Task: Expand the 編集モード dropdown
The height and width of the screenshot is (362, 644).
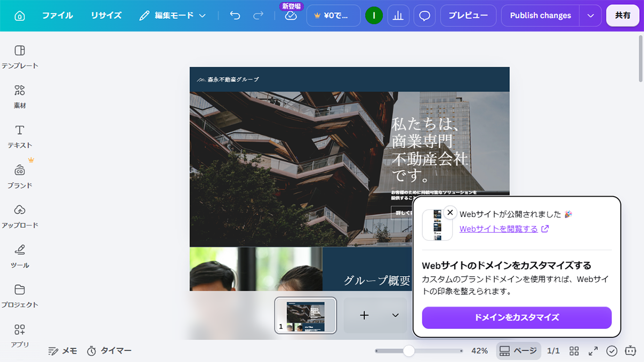Action: click(x=172, y=16)
